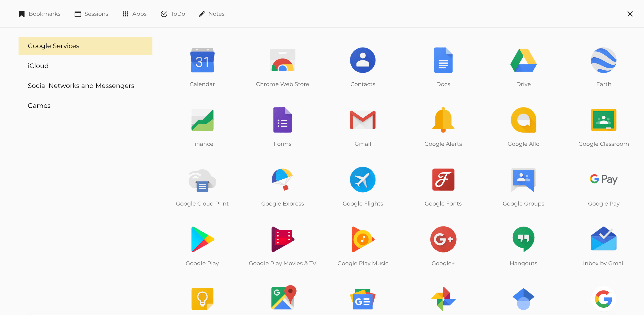Screen dimensions: 644x315
Task: Launch Google Classroom app
Action: point(603,120)
